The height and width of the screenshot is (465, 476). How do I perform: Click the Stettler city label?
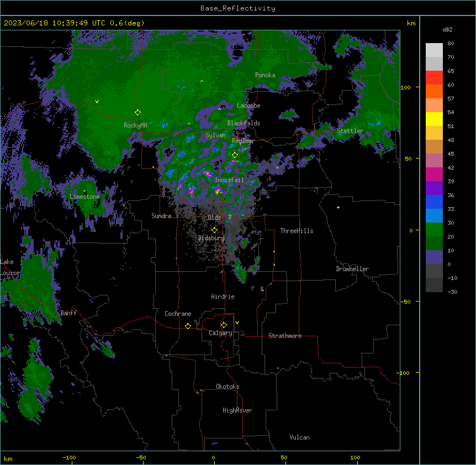tap(350, 131)
